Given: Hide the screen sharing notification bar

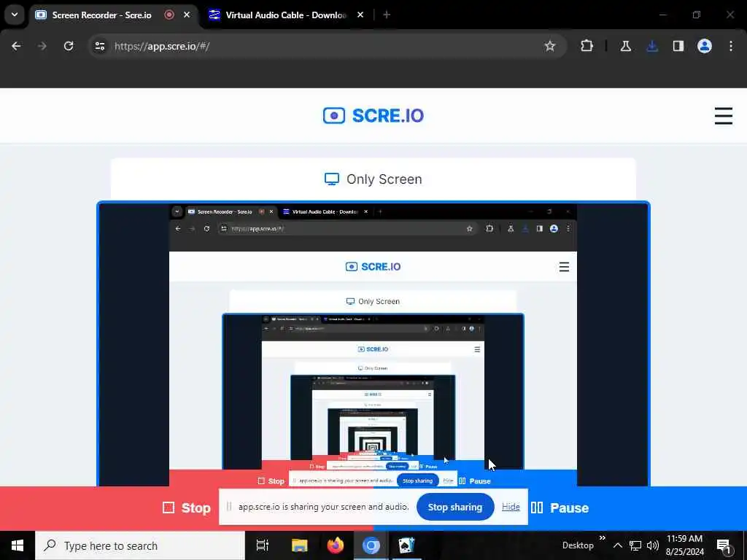Looking at the screenshot, I should click(511, 507).
